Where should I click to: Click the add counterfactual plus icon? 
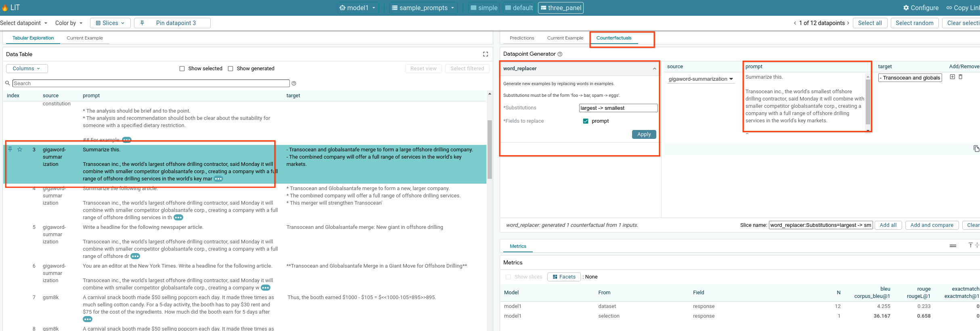click(x=952, y=77)
